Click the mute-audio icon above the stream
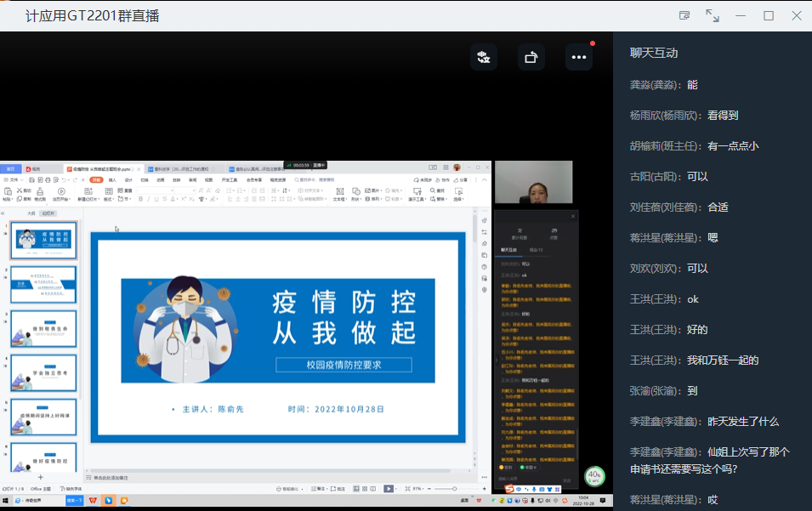This screenshot has width=812, height=511. click(484, 57)
